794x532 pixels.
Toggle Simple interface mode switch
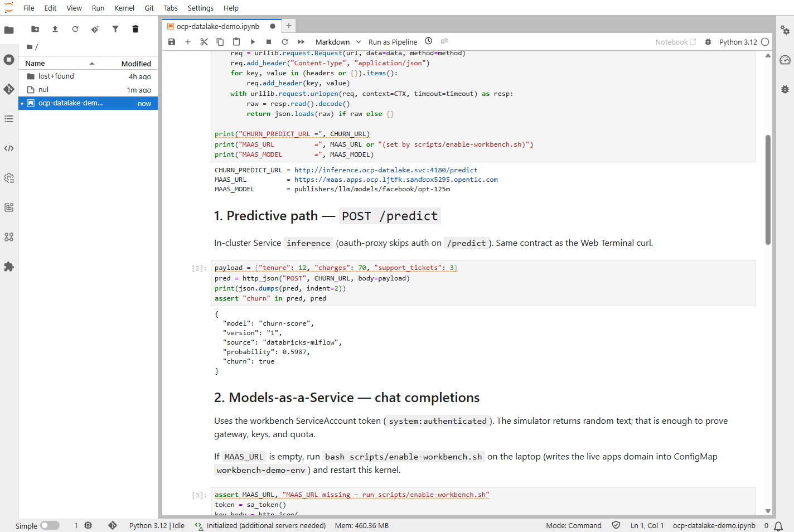[x=50, y=525]
